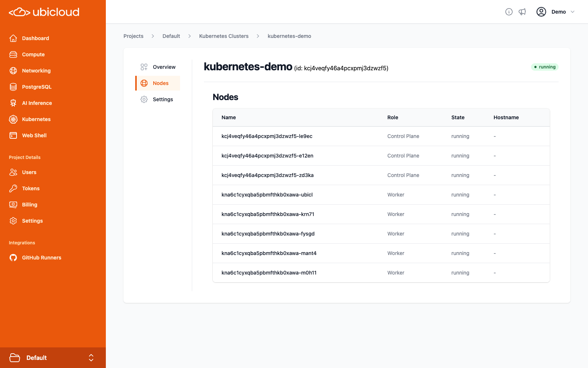The height and width of the screenshot is (368, 588).
Task: Click Control Plane role in le9ec row
Action: (403, 136)
